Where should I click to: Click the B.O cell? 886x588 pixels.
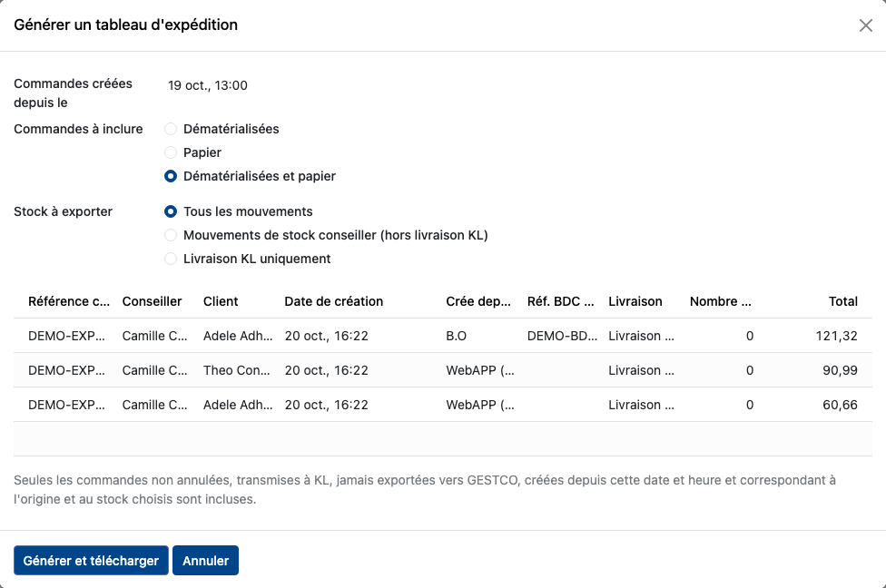pyautogui.click(x=456, y=336)
